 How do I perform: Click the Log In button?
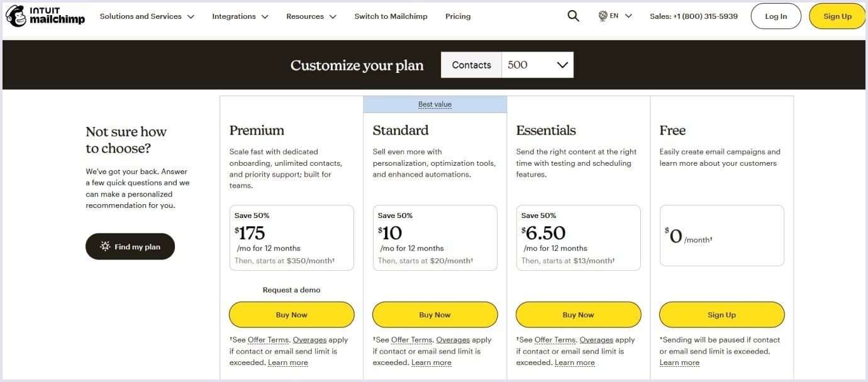(x=776, y=16)
